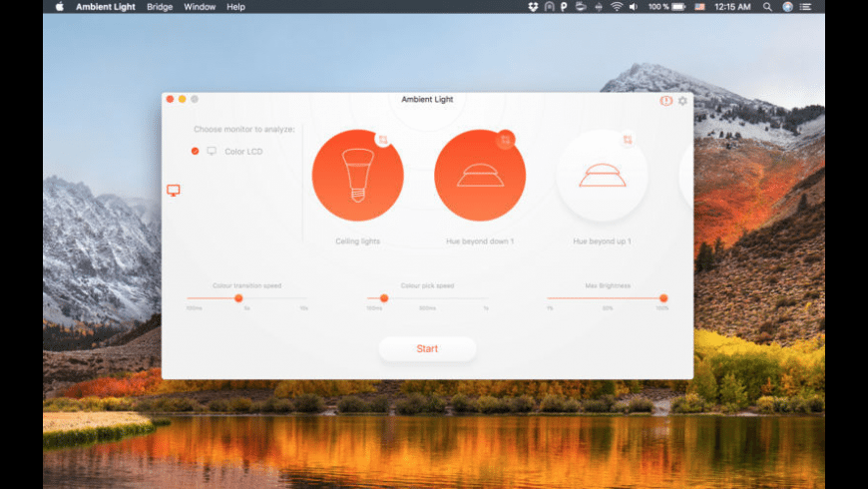Click the volume speaker icon in menu bar
Image resolution: width=868 pixels, height=489 pixels.
tap(634, 7)
